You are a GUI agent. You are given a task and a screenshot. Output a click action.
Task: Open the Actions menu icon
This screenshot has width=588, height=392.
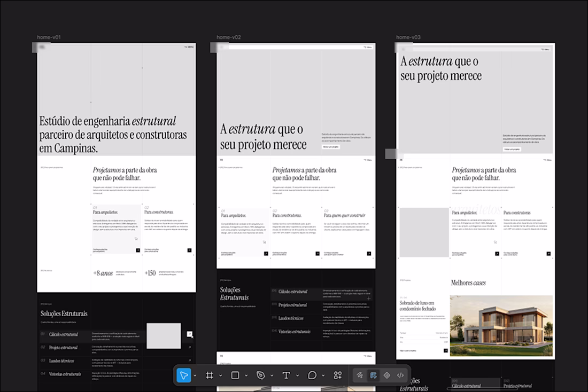pos(338,375)
